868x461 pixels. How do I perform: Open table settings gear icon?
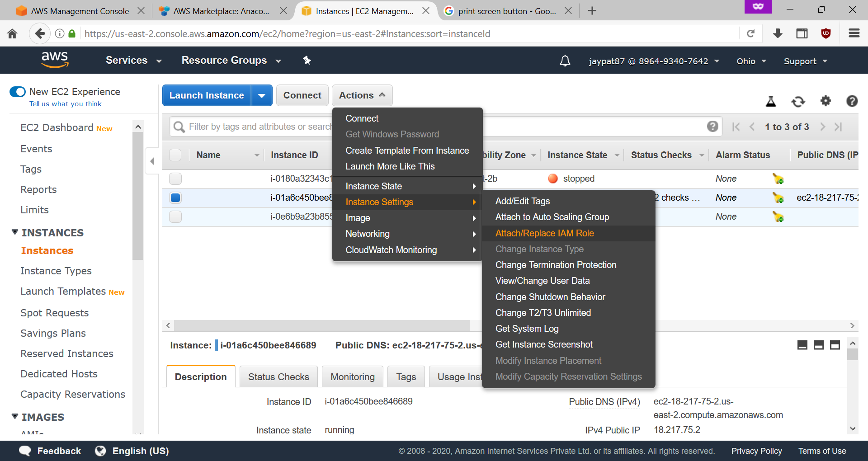tap(826, 101)
